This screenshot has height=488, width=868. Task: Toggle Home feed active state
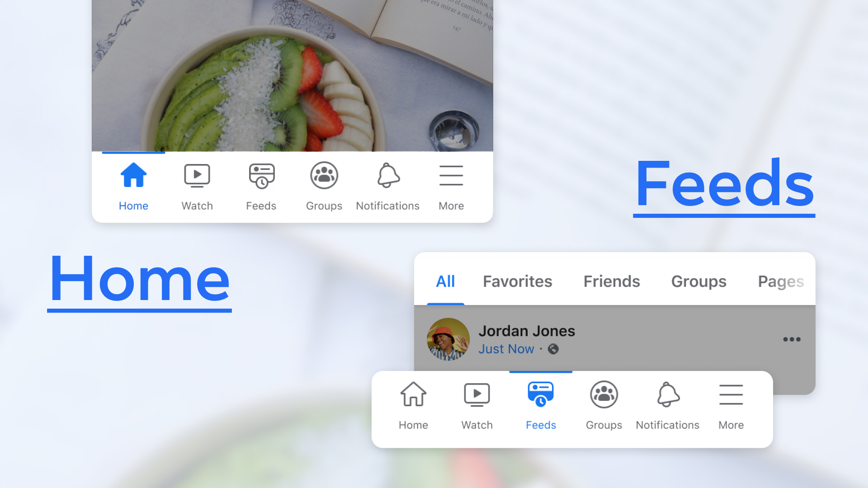click(133, 185)
